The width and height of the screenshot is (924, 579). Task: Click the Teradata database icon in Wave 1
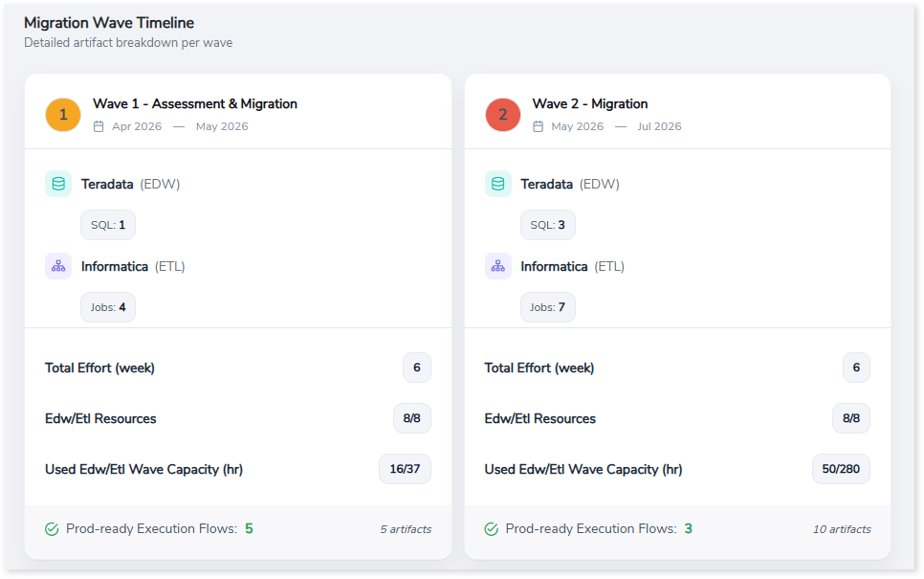coord(58,184)
